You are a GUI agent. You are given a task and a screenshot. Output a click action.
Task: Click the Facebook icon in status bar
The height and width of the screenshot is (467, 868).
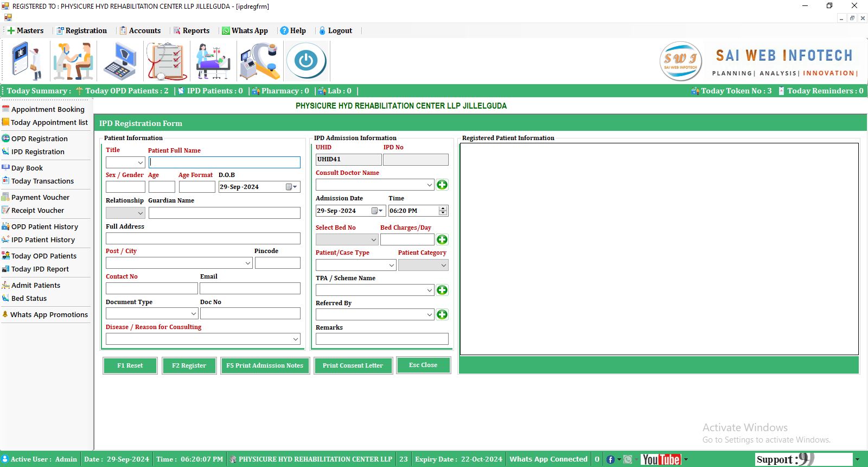pos(610,459)
